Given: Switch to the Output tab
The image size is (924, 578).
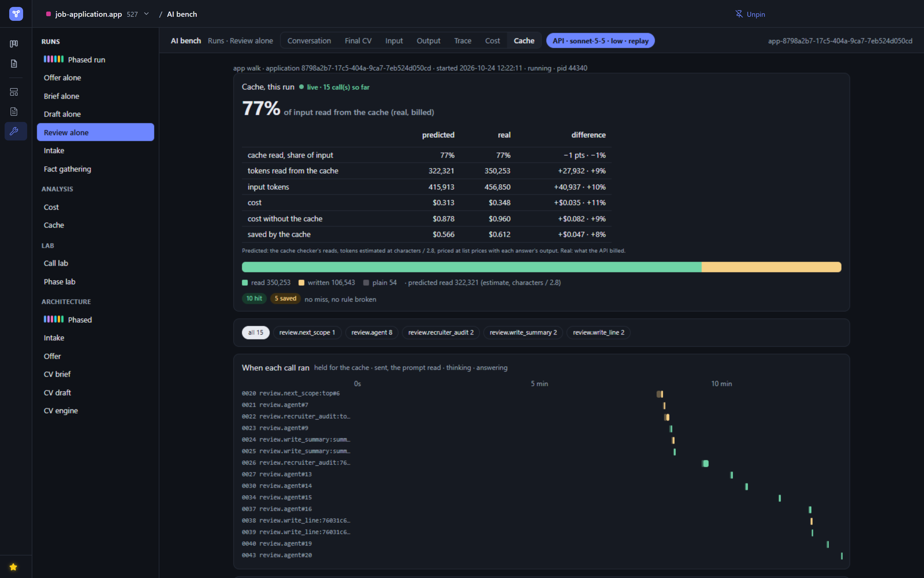Looking at the screenshot, I should tap(428, 41).
